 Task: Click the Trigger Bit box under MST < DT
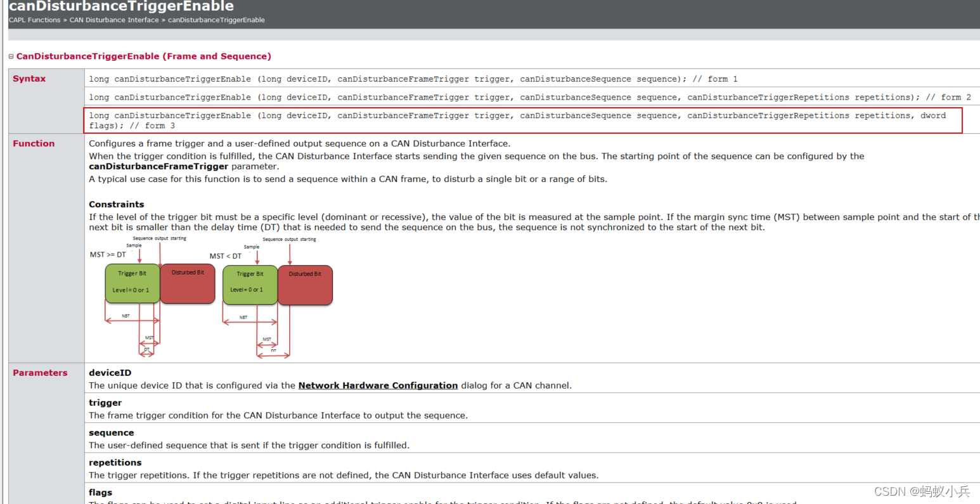tap(250, 285)
